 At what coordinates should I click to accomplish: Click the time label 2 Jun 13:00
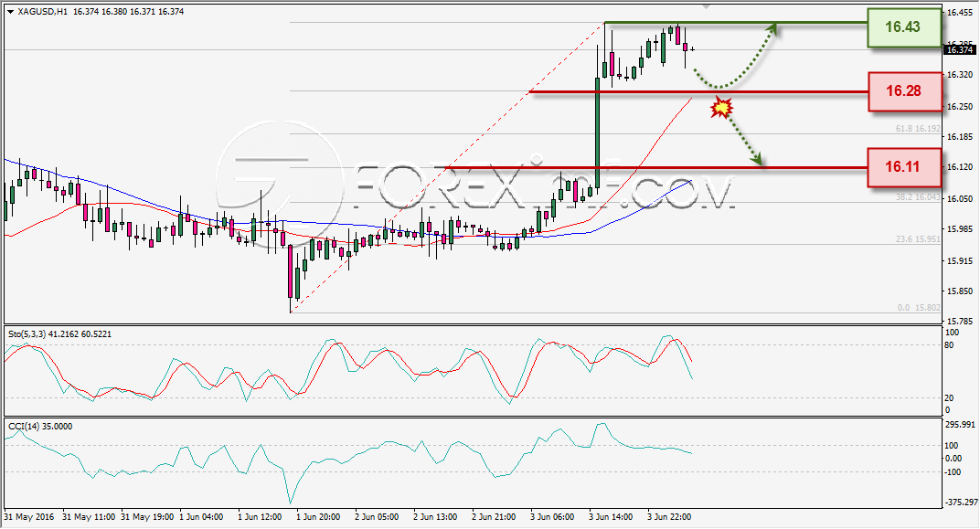pyautogui.click(x=436, y=517)
